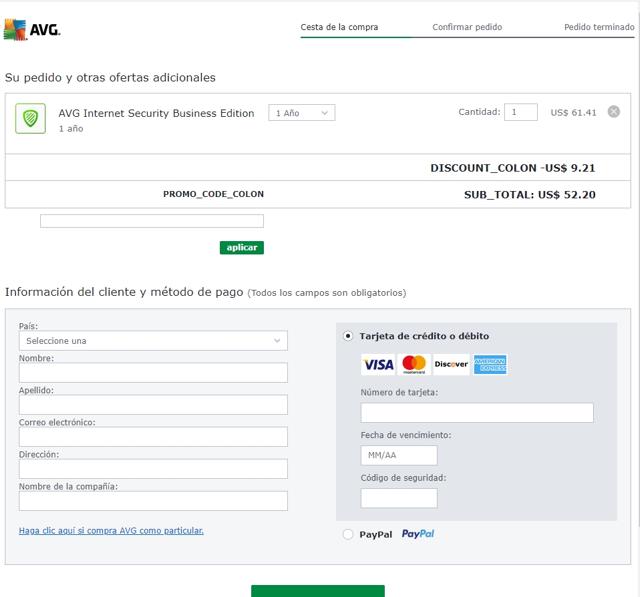Open the 1 Año subscription dropdown
The width and height of the screenshot is (640, 597).
pos(302,113)
